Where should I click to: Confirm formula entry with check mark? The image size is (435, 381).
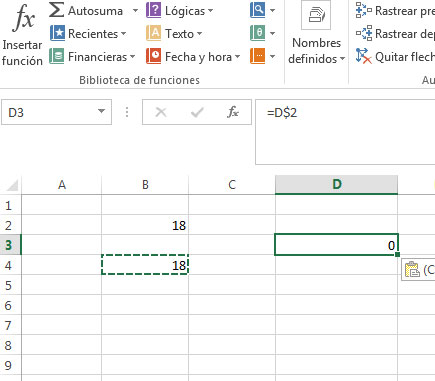[197, 112]
